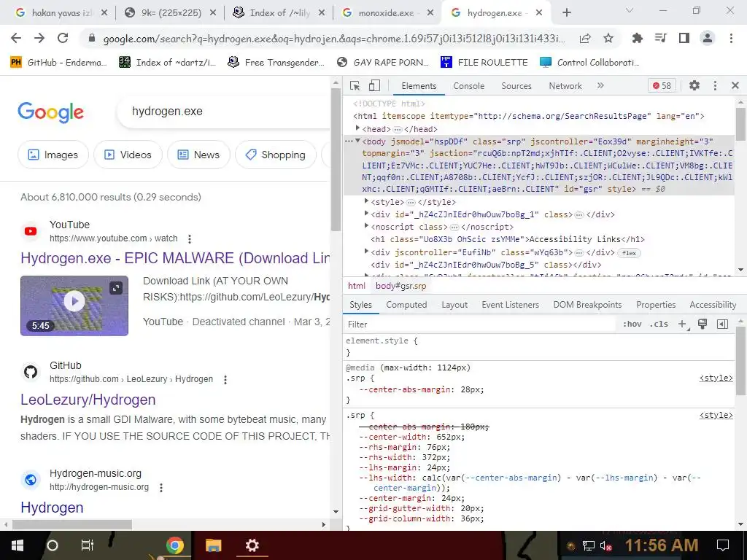Open the Chrome profile avatar
This screenshot has height=560, width=747.
708,38
